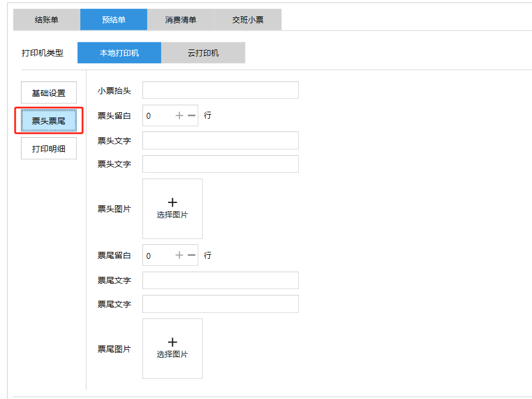Click minus icon for 票头留白 rows
The height and width of the screenshot is (399, 532).
191,116
